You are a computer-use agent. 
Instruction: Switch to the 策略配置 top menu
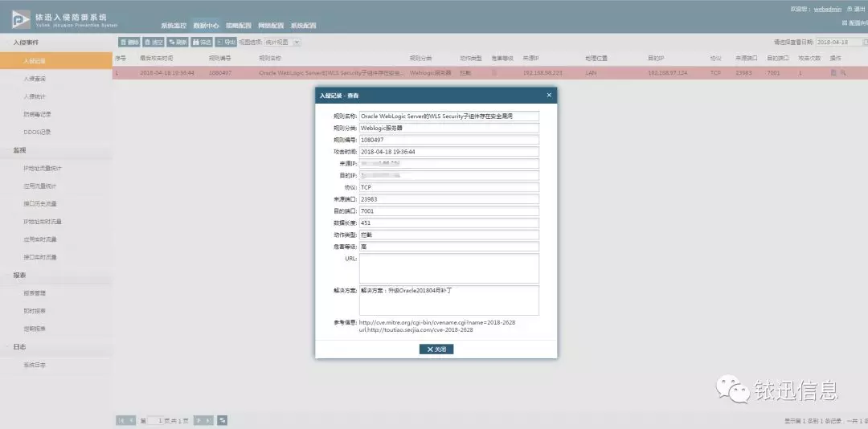click(239, 26)
